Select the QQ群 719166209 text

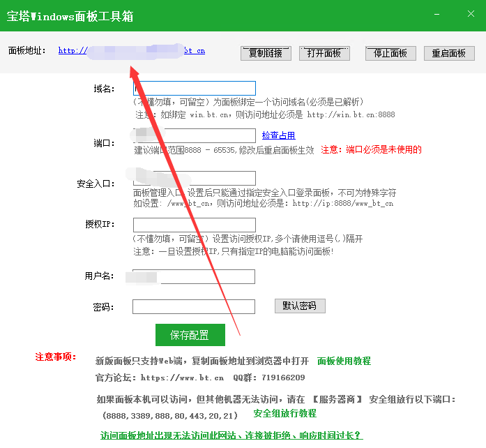pos(269,378)
